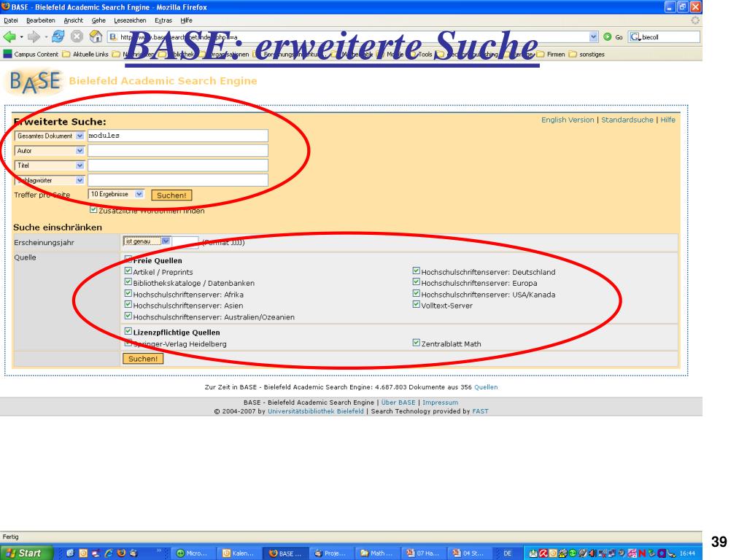This screenshot has width=747, height=560.
Task: Click the Firefox Forward arrow button
Action: pyautogui.click(x=34, y=36)
